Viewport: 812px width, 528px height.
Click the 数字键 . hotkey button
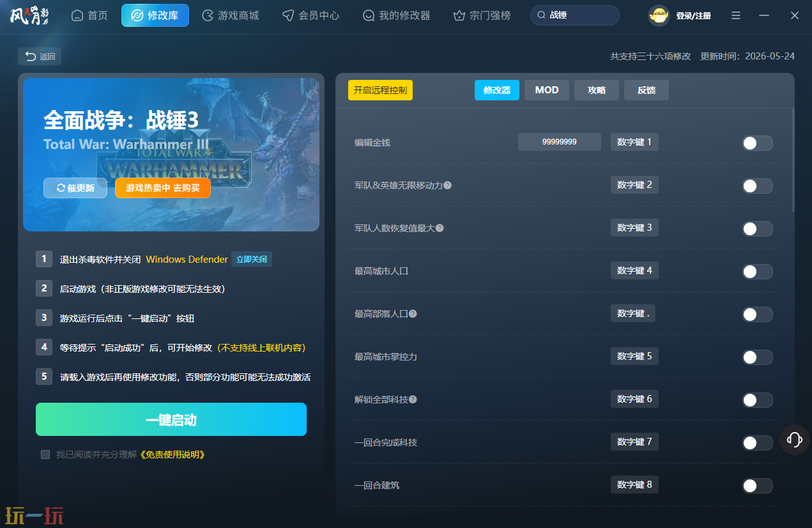click(x=633, y=313)
